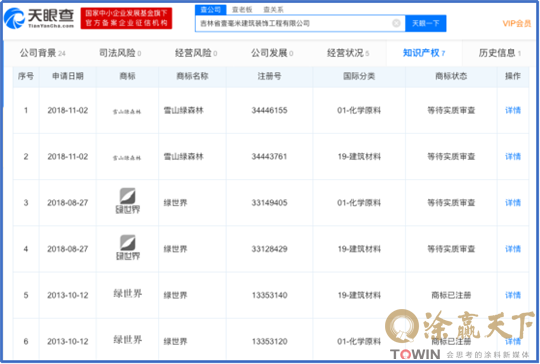540x364 pixels.
Task: Click the Tianyancha logo
Action: pyautogui.click(x=39, y=18)
